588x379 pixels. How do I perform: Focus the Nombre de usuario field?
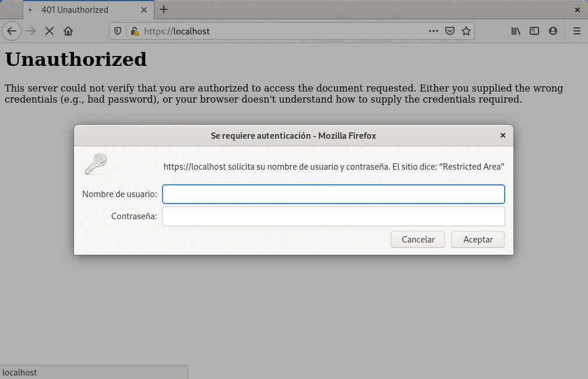click(x=333, y=194)
